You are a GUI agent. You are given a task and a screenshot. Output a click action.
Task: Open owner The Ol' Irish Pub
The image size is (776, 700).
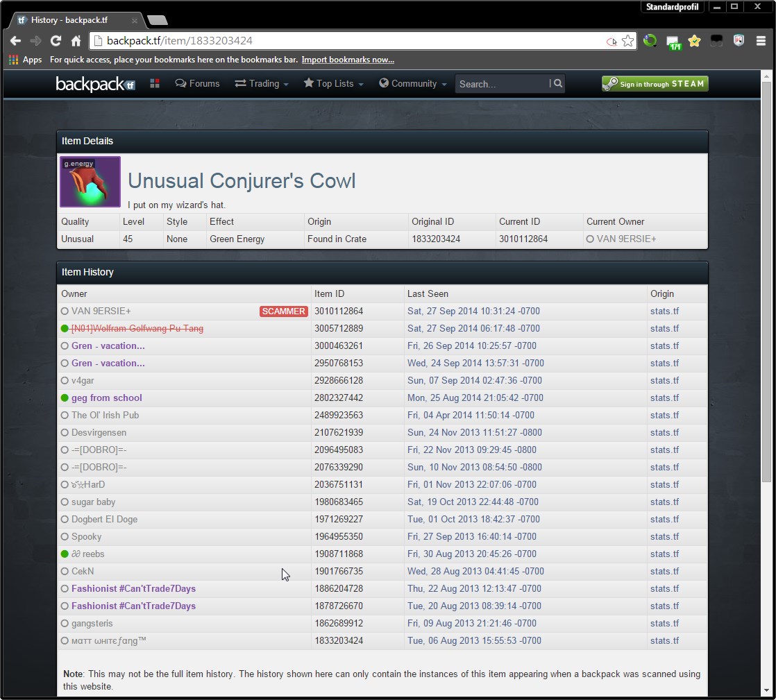pos(105,415)
